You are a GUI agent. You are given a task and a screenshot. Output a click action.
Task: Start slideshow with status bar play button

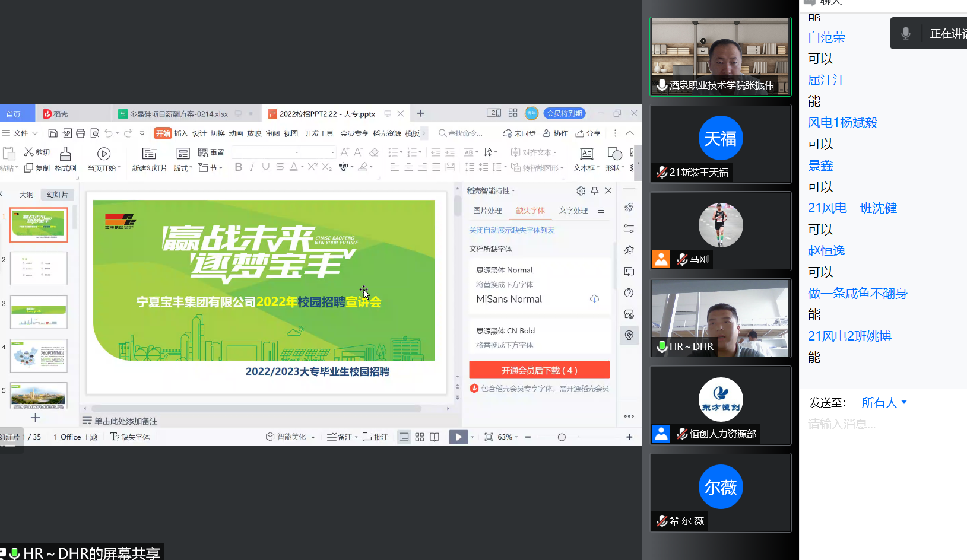[x=458, y=437]
